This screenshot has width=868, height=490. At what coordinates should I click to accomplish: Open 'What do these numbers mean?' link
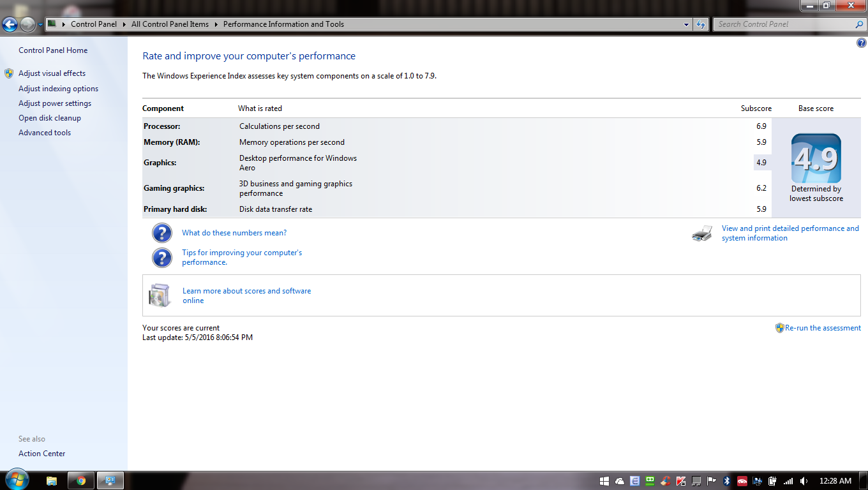[x=234, y=233]
